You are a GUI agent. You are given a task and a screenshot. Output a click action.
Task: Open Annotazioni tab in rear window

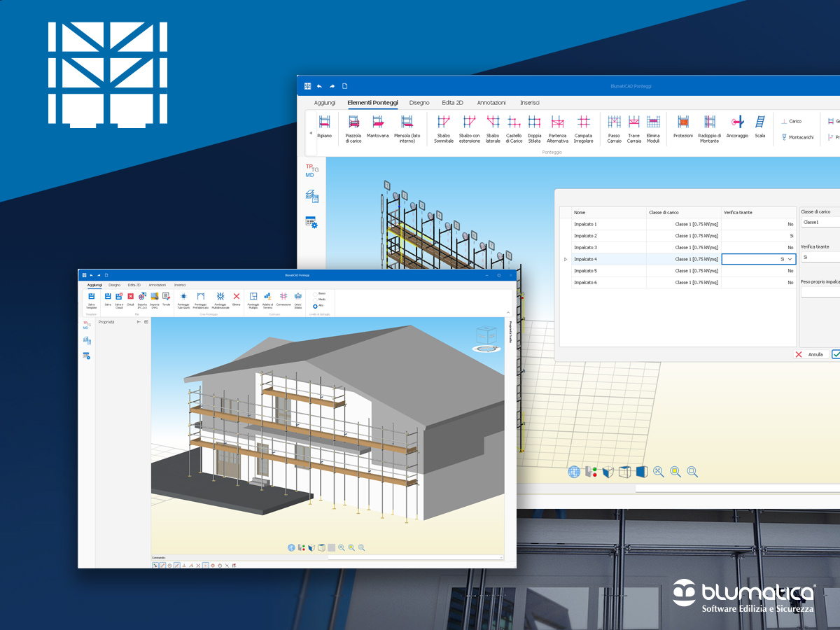tap(491, 102)
